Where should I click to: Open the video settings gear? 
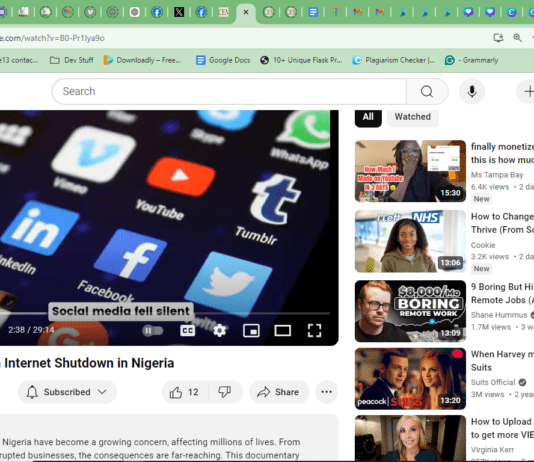(x=220, y=330)
